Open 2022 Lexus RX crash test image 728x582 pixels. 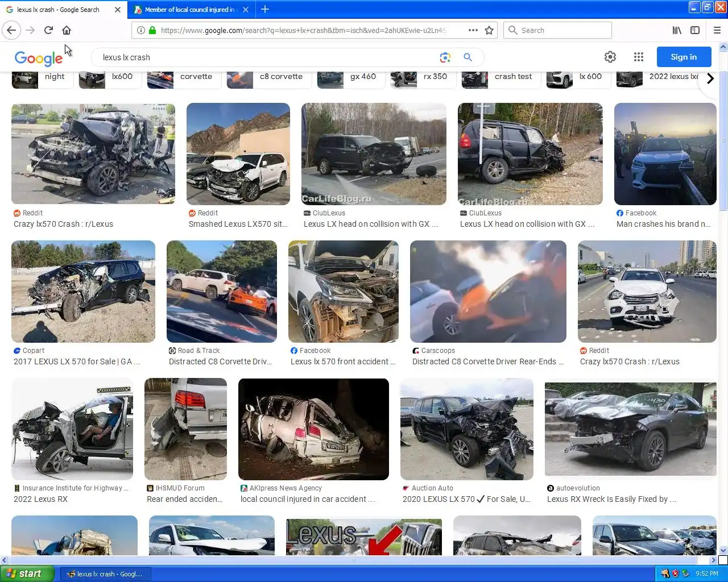(72, 429)
